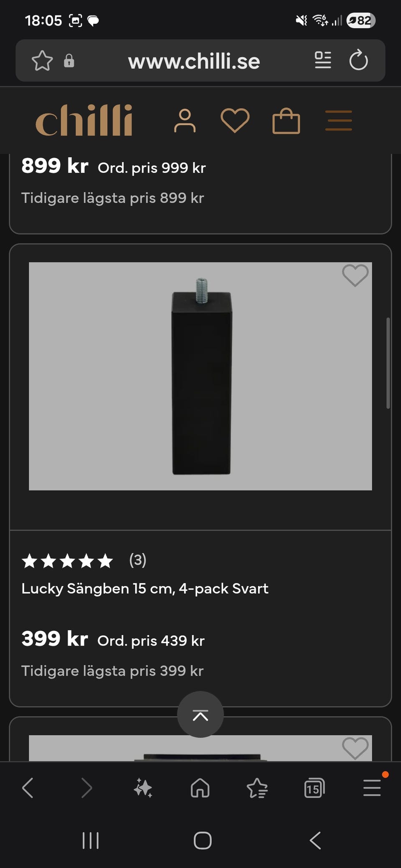Image resolution: width=401 pixels, height=868 pixels.
Task: Open the Chilli hamburger menu
Action: click(338, 121)
